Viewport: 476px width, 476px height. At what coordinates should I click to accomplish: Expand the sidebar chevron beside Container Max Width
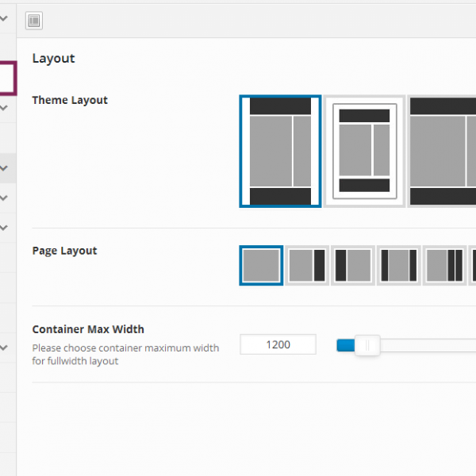[x=4, y=347]
